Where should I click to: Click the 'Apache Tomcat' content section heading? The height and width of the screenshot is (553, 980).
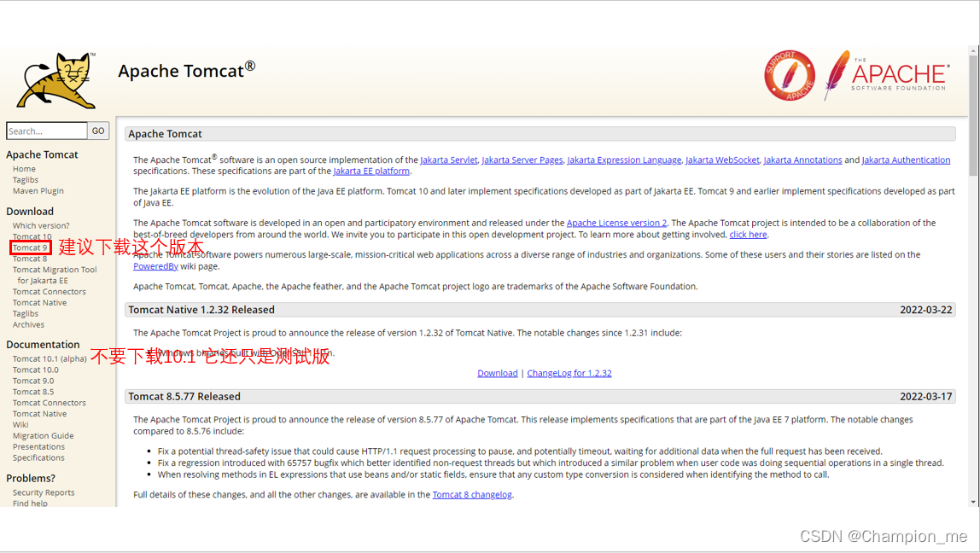[165, 134]
